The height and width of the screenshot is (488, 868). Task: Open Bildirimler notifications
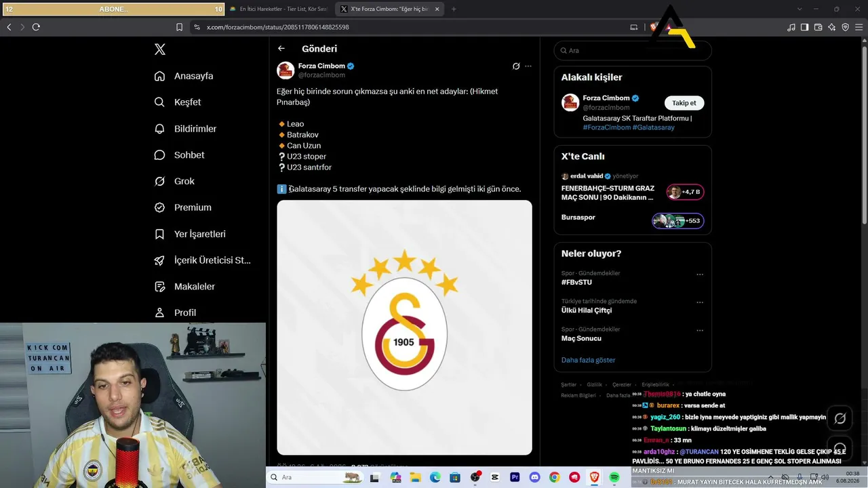185,129
